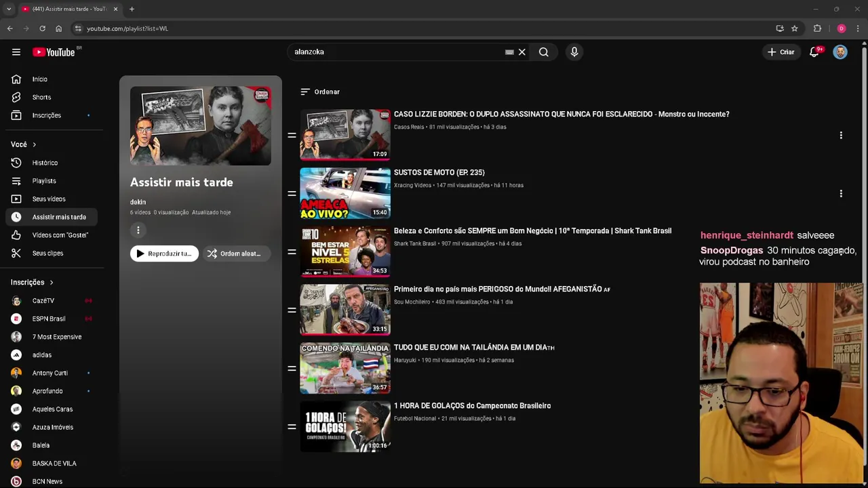Grab reorder handle of Golaços video

[292, 427]
